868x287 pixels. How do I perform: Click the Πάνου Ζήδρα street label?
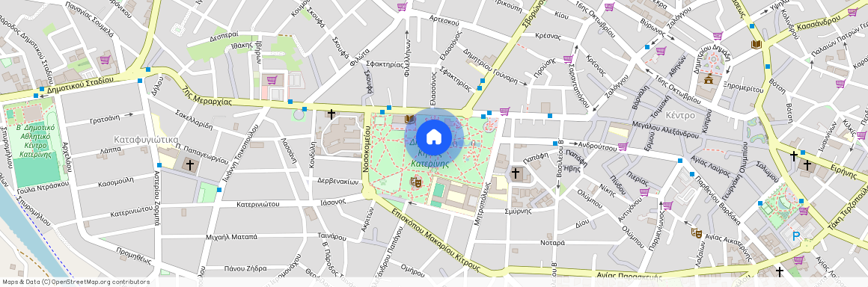[x=245, y=269]
